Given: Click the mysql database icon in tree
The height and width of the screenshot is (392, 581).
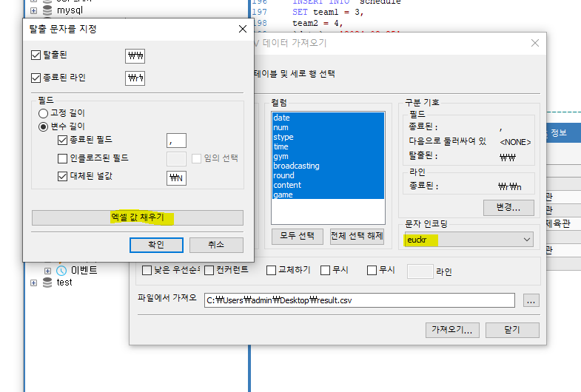Looking at the screenshot, I should pyautogui.click(x=47, y=10).
